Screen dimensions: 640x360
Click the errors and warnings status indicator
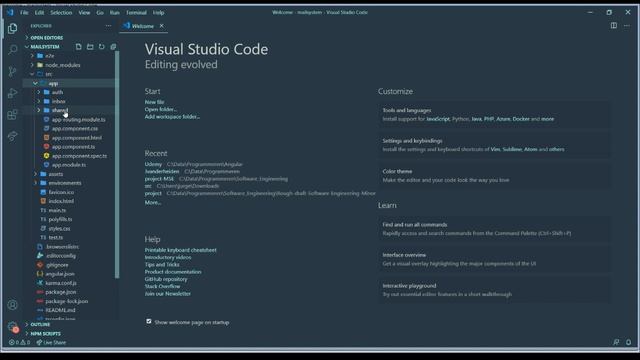pos(20,342)
